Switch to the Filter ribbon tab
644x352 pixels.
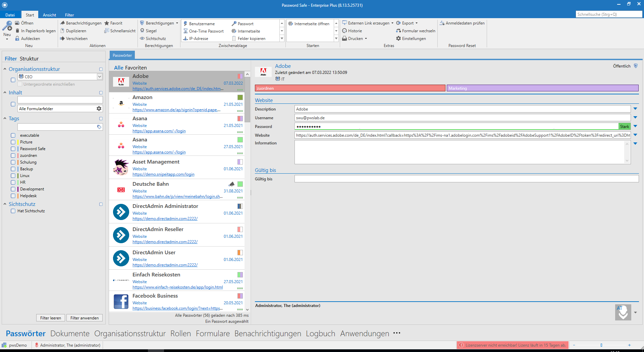(69, 15)
